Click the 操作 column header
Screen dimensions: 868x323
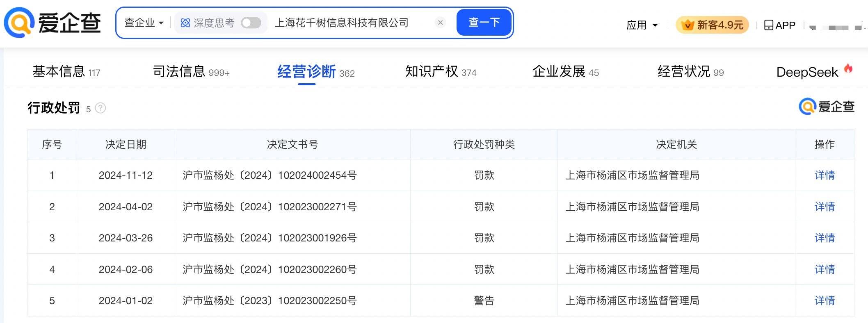pos(825,144)
